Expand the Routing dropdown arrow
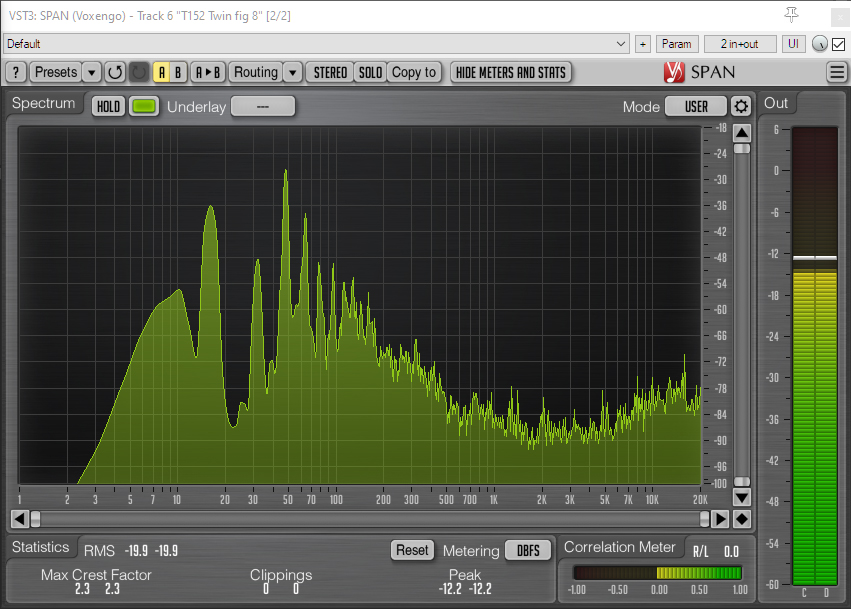The width and height of the screenshot is (851, 609). (291, 72)
